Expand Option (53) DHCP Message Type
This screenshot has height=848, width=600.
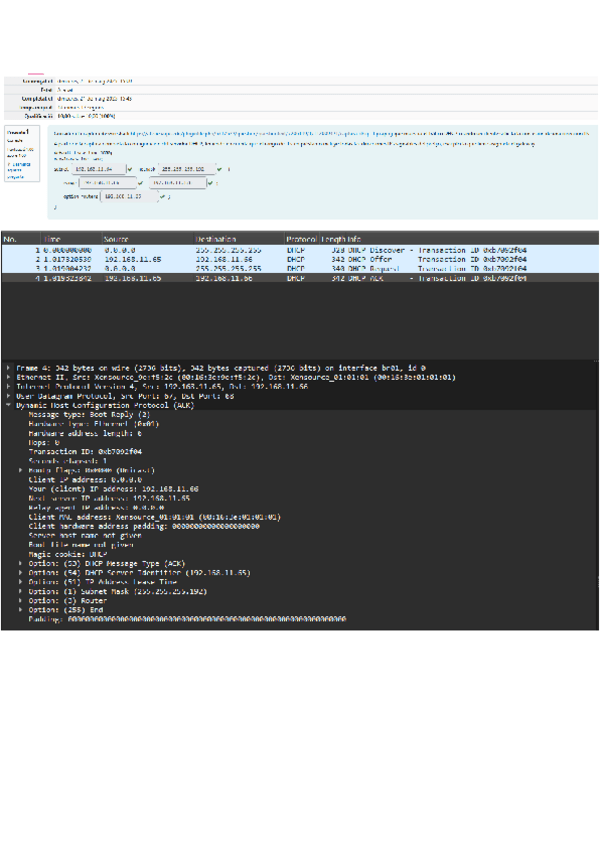(x=21, y=563)
